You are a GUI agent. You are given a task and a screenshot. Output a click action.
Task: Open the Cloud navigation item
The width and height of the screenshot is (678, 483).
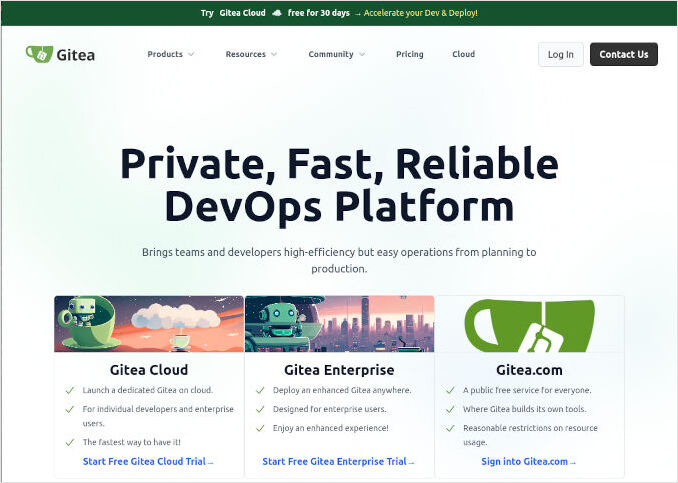coord(463,54)
